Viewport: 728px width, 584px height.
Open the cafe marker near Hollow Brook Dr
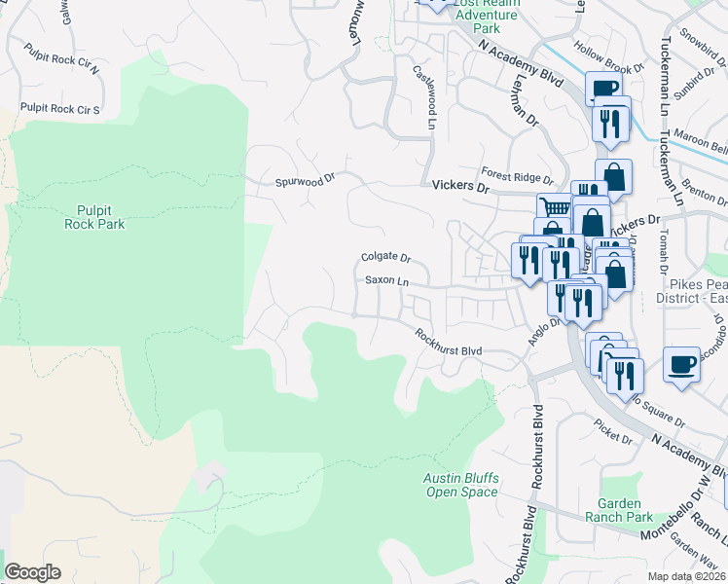(x=603, y=87)
